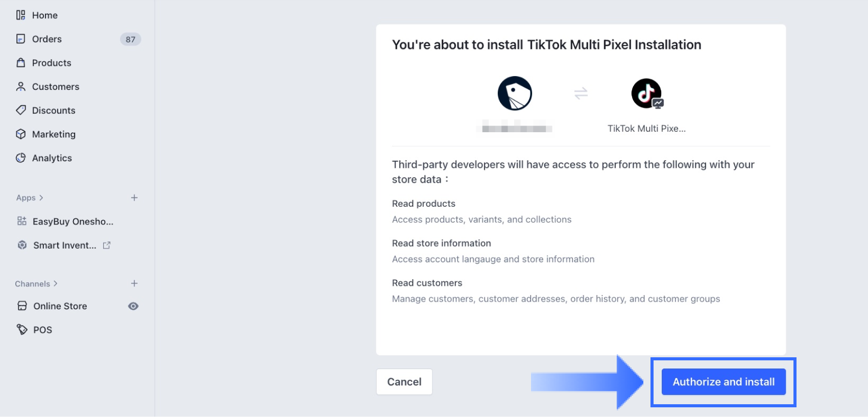Add a new channel with plus icon
The image size is (868, 417).
pos(134,284)
